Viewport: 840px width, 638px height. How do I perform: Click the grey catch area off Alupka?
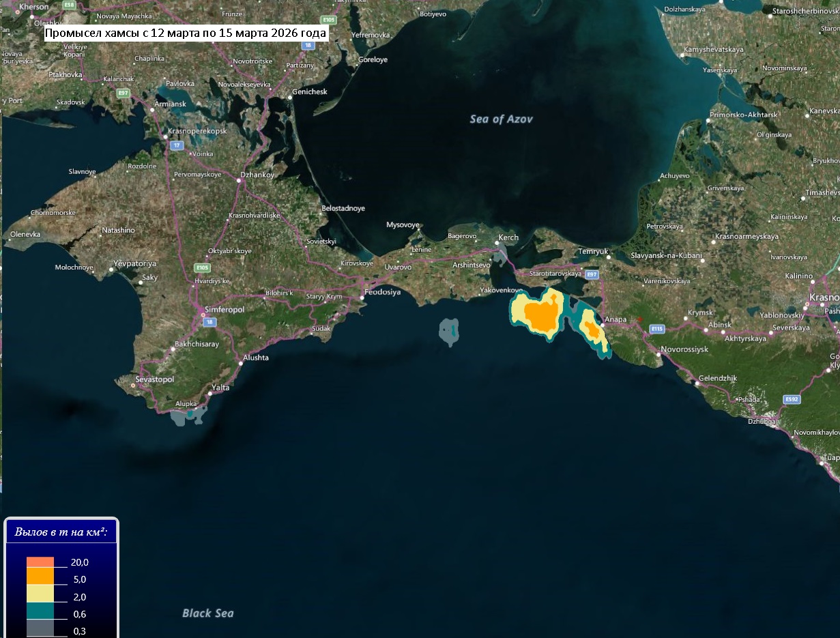click(x=189, y=415)
